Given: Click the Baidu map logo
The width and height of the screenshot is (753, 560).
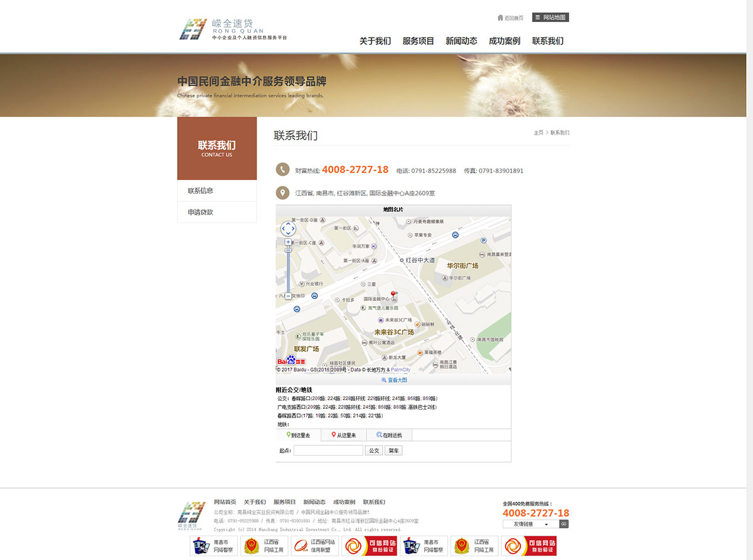Looking at the screenshot, I should click(x=291, y=362).
